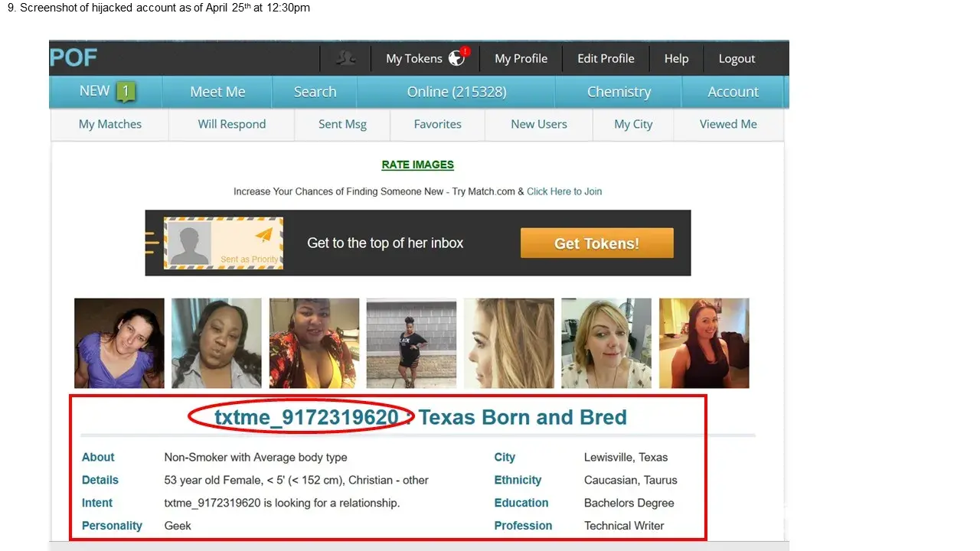Viewport: 980px width, 551px height.
Task: Browse New Users sub-tab
Action: coord(539,124)
